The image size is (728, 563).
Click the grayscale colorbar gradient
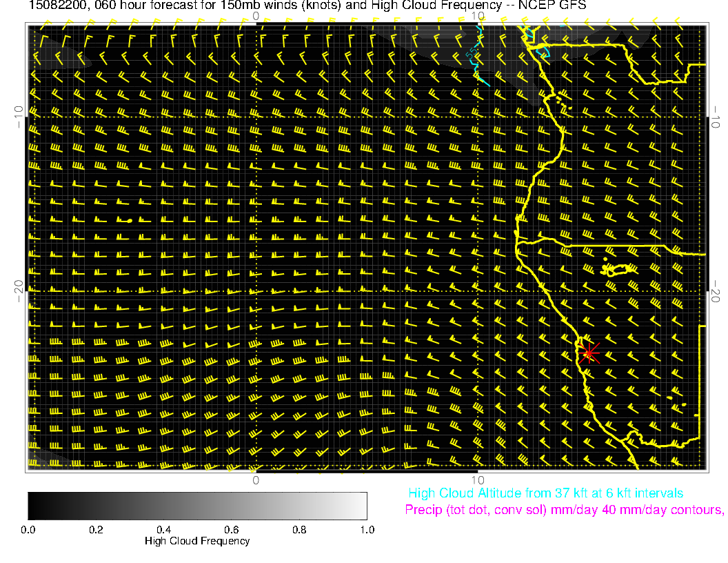click(197, 506)
